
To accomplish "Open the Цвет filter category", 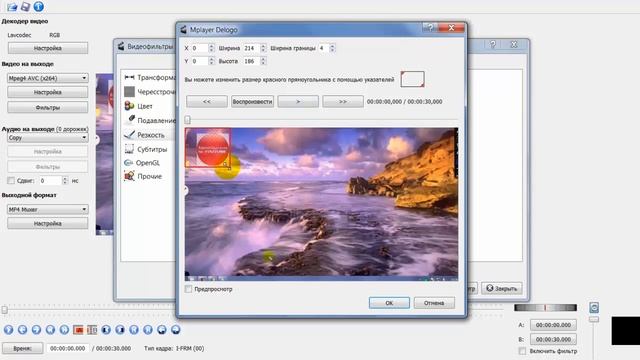I will 139,106.
